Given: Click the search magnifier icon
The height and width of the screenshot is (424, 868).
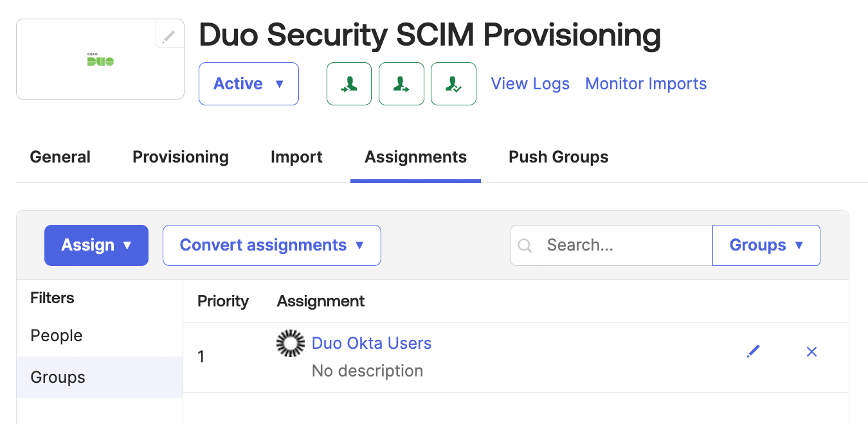Looking at the screenshot, I should click(x=525, y=245).
